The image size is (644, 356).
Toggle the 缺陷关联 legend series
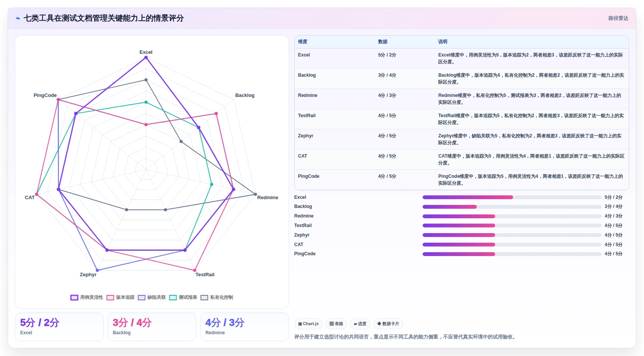click(x=152, y=297)
